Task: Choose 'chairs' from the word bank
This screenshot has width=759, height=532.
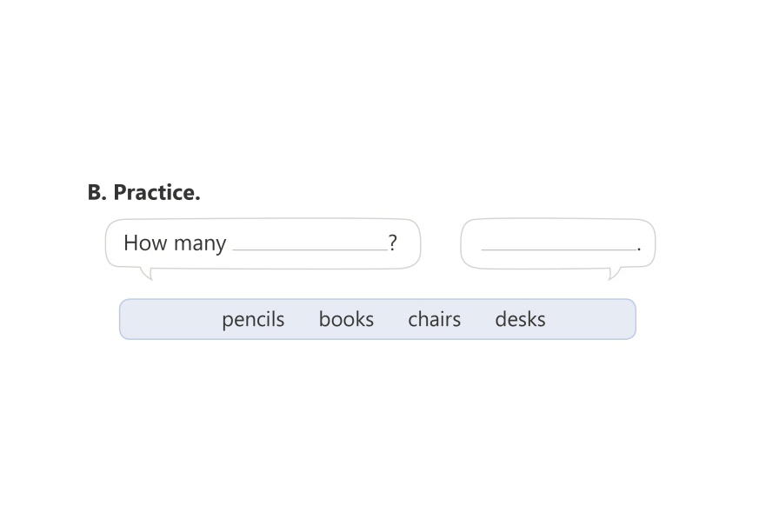Action: 434,320
